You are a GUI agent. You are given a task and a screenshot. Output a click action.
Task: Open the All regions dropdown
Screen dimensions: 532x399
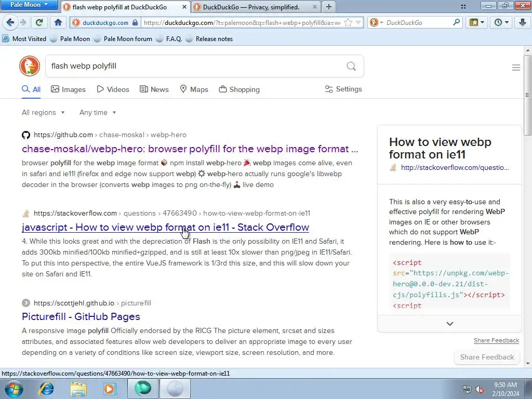(43, 112)
